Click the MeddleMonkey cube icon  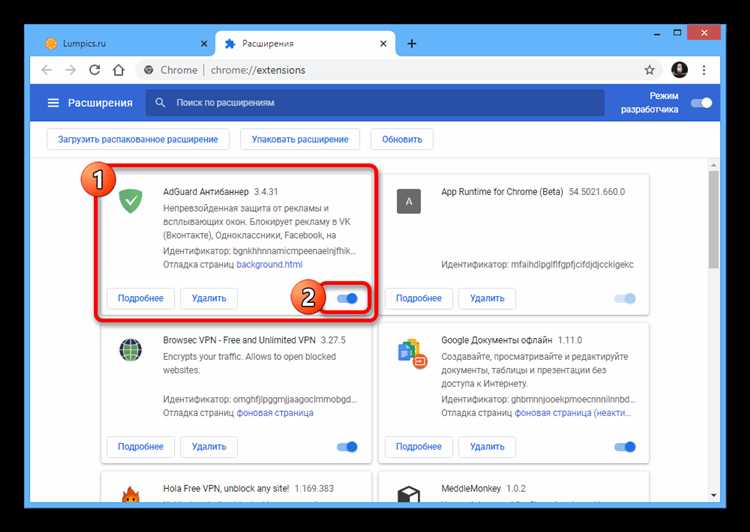409,494
